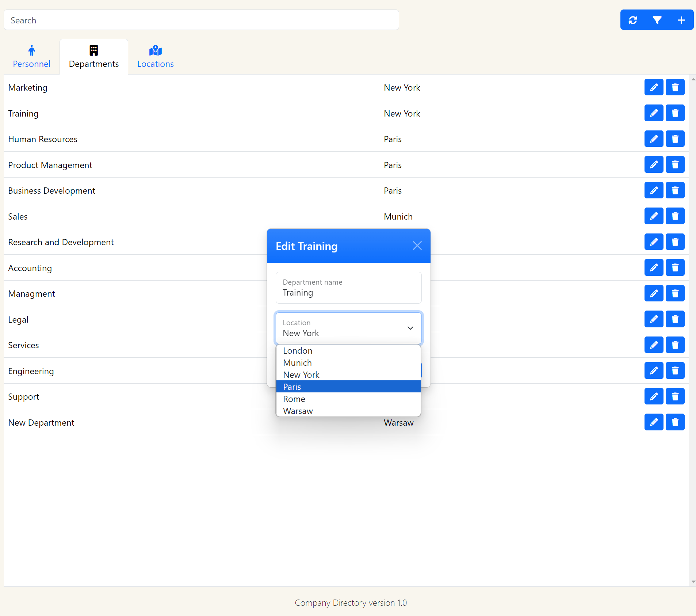
Task: Edit the Support department row
Action: coord(654,396)
